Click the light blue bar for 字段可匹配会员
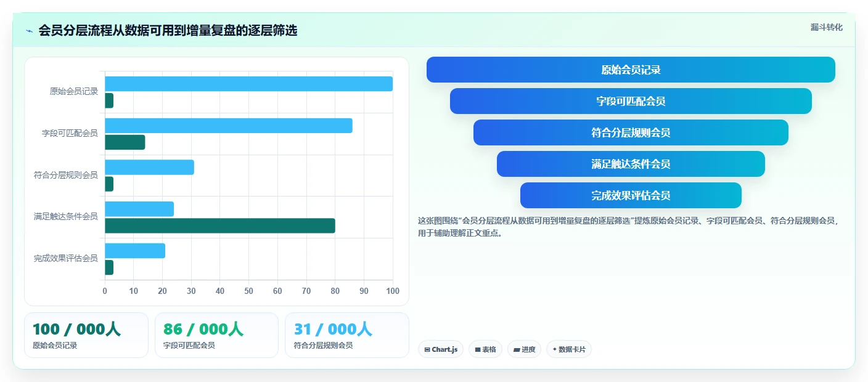Screen dimensions: 868x382 pos(229,126)
